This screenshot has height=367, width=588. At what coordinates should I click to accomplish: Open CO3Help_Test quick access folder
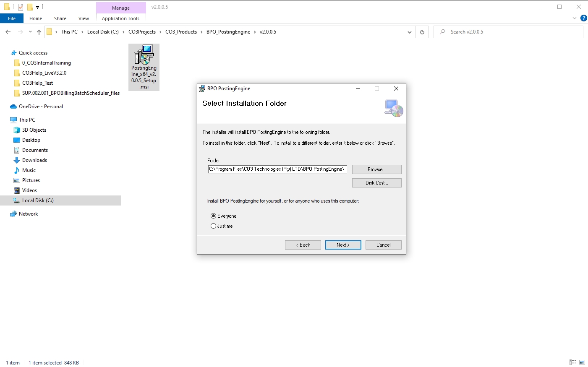tap(37, 83)
